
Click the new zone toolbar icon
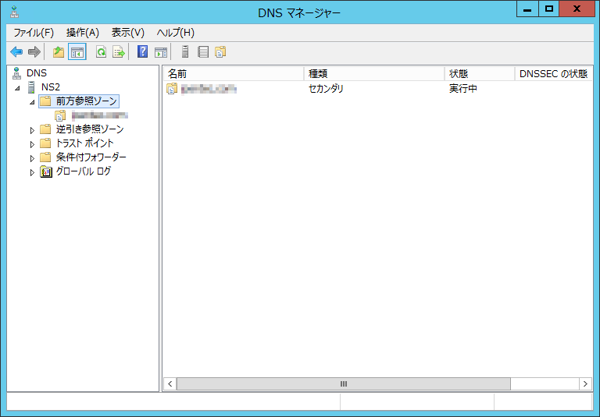pos(220,52)
